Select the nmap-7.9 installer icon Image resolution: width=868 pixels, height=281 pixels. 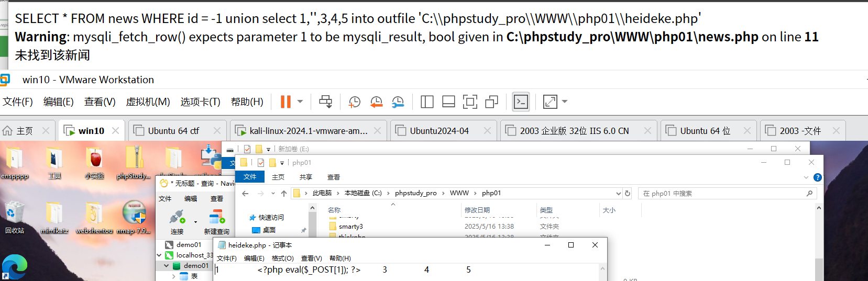[x=134, y=218]
